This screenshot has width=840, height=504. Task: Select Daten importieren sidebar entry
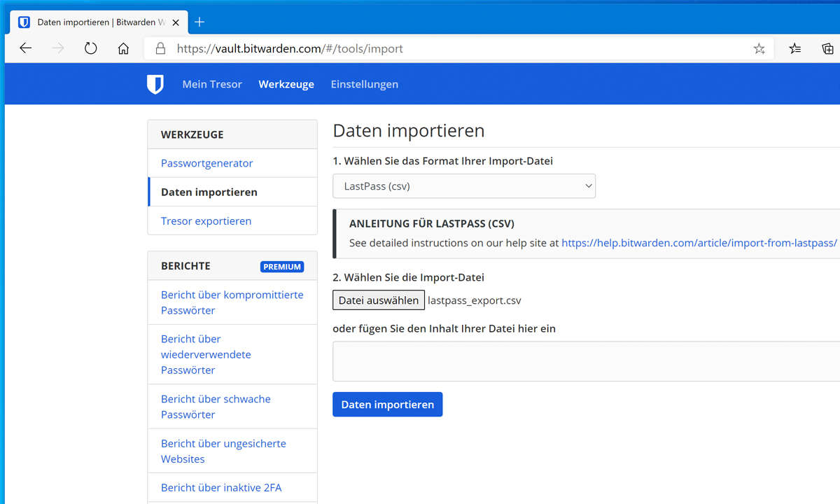(x=232, y=192)
